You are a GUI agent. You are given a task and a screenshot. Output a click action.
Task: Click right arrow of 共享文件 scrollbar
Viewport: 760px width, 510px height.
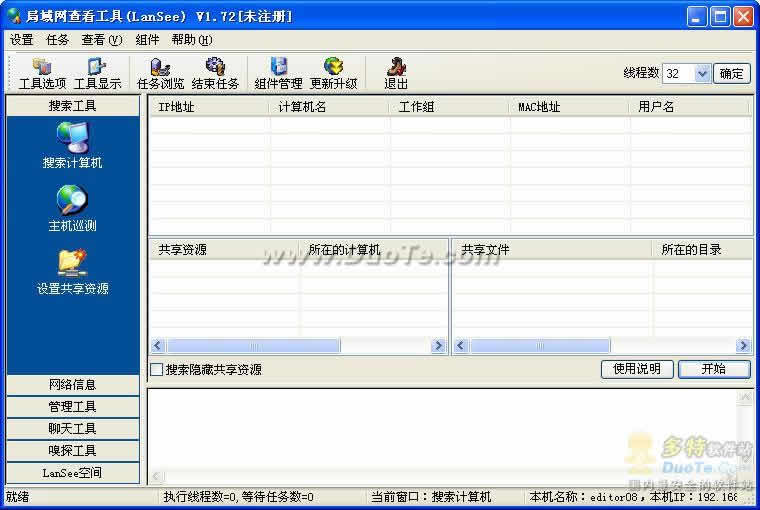(x=743, y=345)
